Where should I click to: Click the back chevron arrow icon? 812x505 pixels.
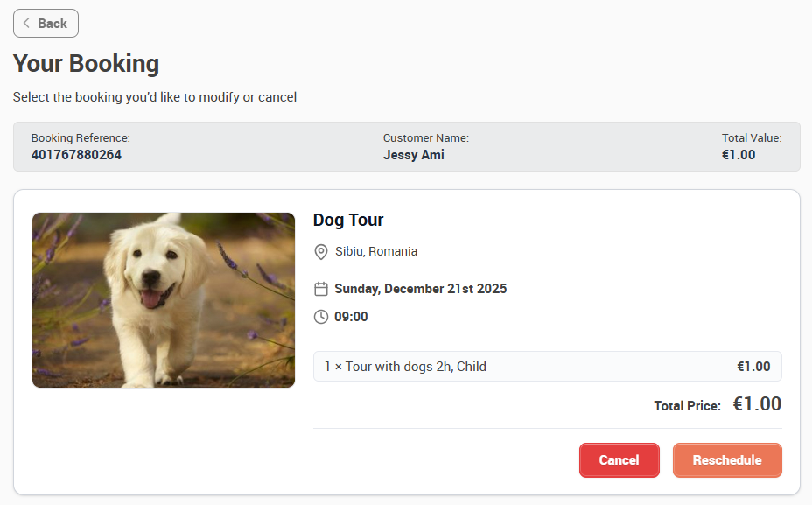[26, 24]
